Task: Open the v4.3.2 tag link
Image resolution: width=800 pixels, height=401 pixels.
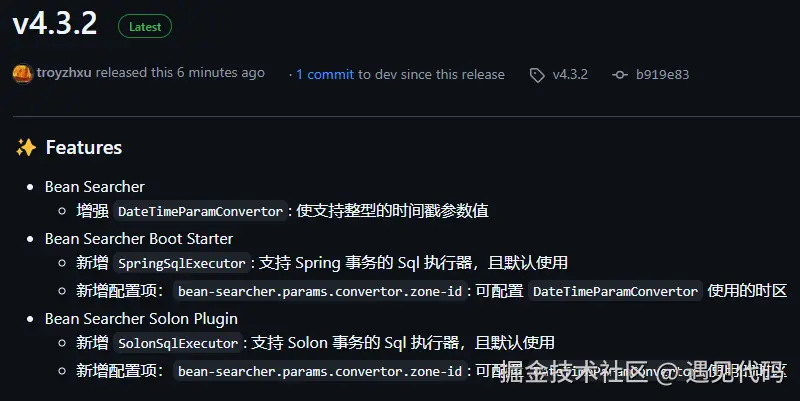Action: click(570, 74)
